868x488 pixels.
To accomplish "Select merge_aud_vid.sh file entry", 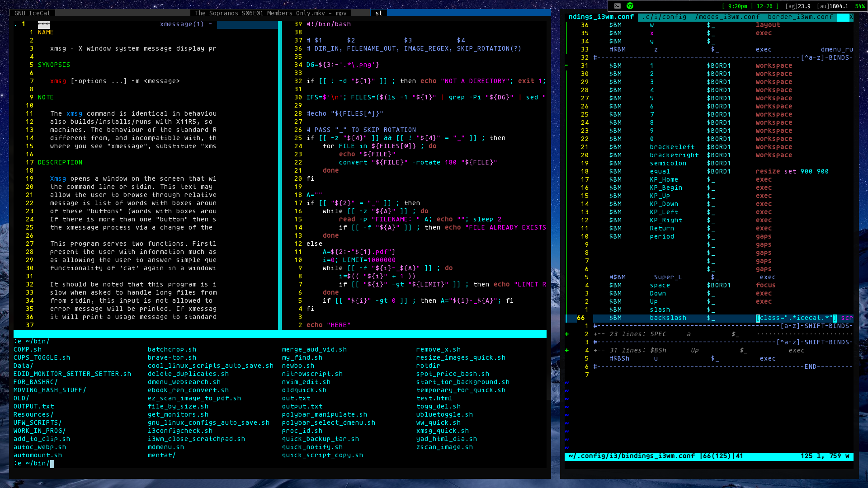I will coord(314,350).
